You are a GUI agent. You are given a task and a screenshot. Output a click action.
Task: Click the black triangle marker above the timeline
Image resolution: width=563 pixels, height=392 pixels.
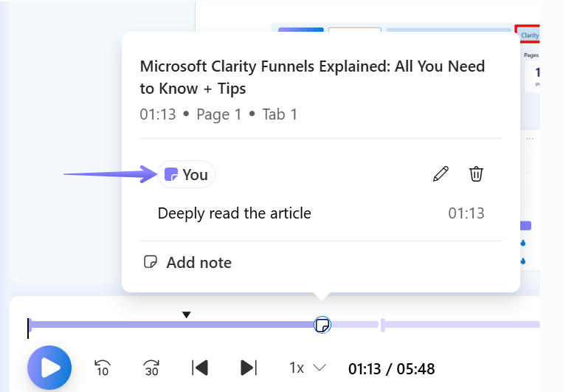coord(187,315)
